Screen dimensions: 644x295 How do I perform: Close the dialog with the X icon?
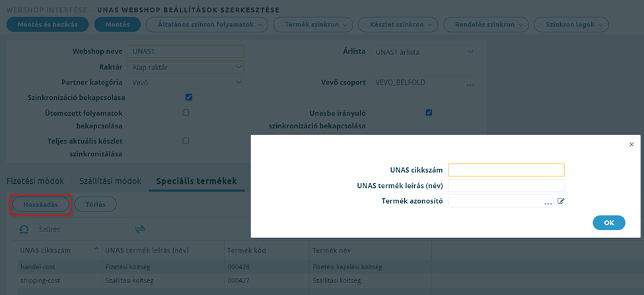631,144
